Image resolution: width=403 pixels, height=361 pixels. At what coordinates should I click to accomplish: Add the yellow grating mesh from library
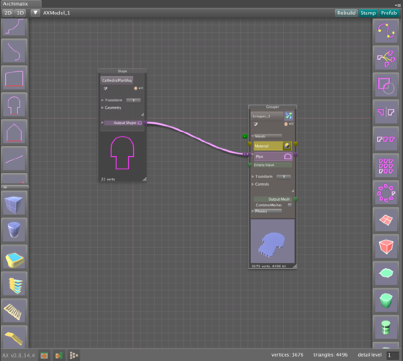15,311
